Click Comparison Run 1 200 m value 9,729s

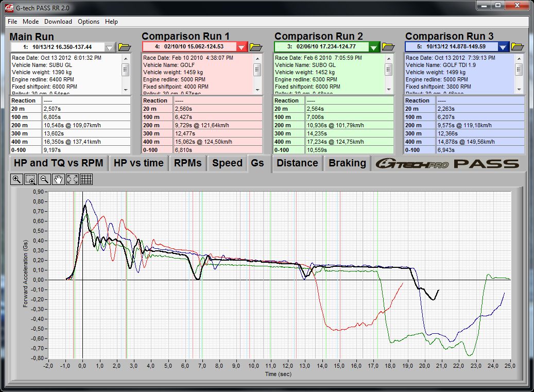(218, 125)
